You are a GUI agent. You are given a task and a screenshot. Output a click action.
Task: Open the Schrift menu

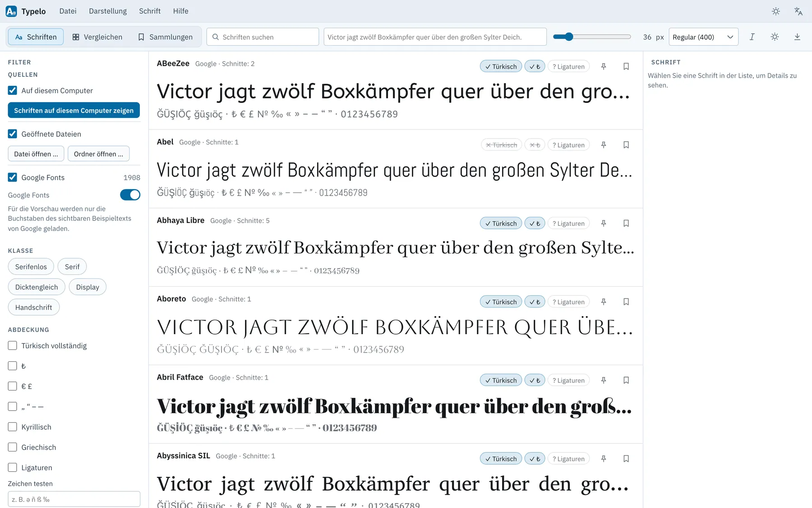(x=150, y=11)
